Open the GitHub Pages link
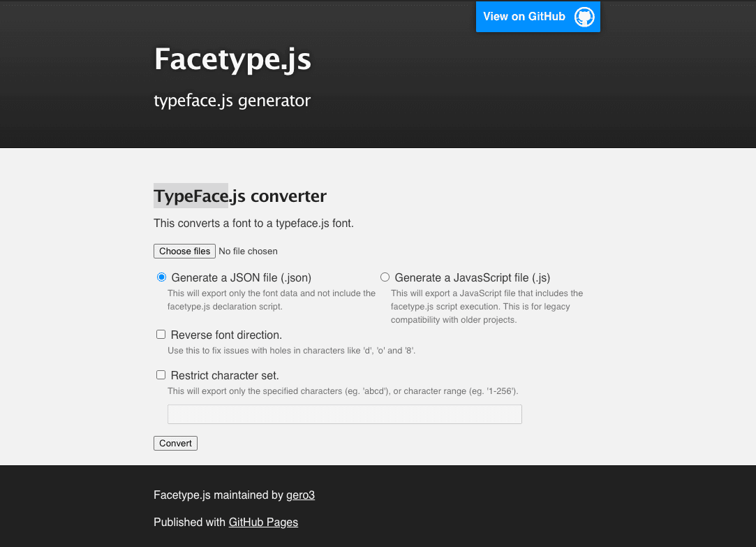This screenshot has height=547, width=756. 263,522
